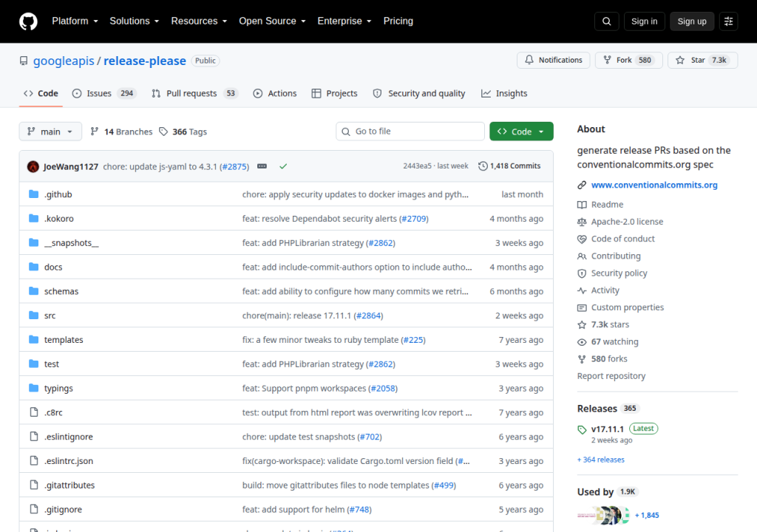Open the .github folder icon

pyautogui.click(x=33, y=194)
